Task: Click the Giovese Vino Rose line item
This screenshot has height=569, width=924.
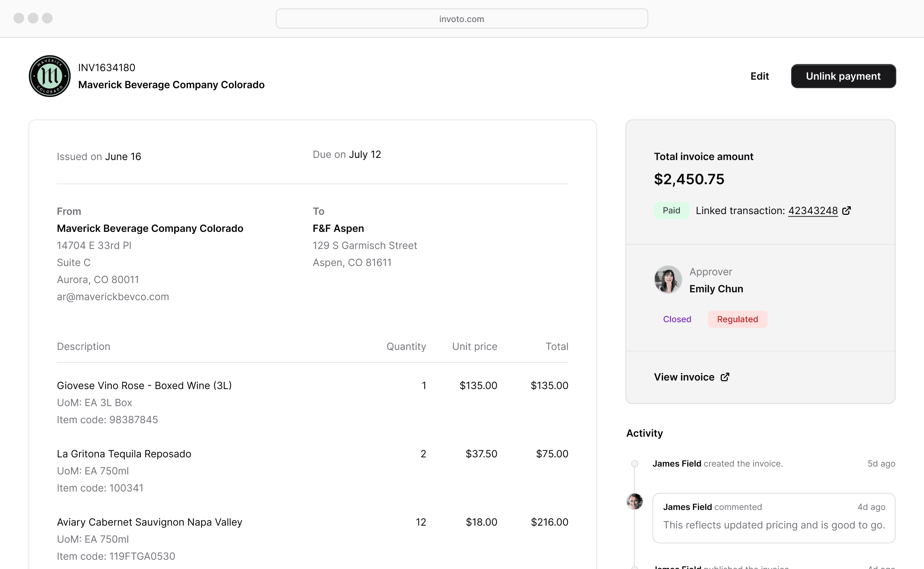Action: point(144,385)
